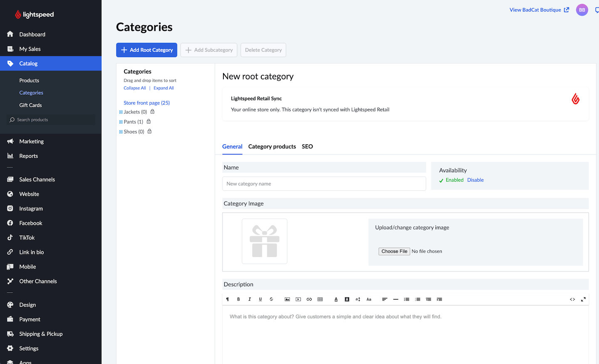The image size is (599, 364).
Task: Toggle the bulleted list icon
Action: click(x=406, y=299)
